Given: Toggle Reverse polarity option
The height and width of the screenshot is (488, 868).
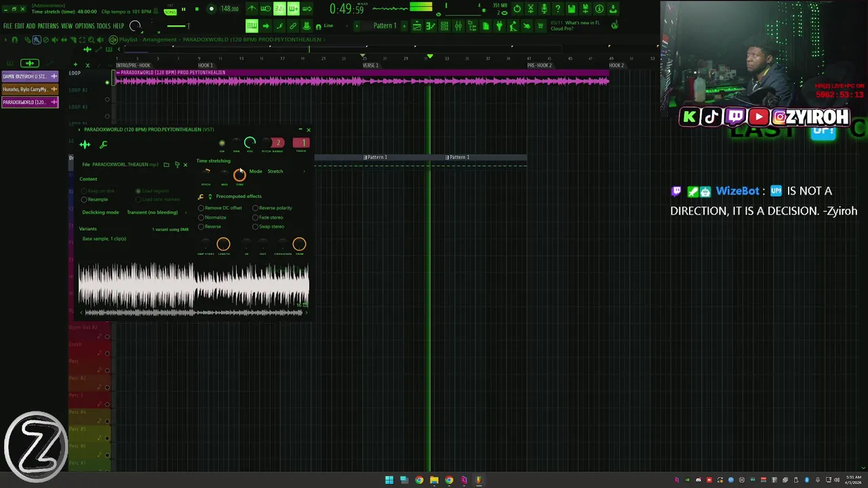Looking at the screenshot, I should 273,208.
